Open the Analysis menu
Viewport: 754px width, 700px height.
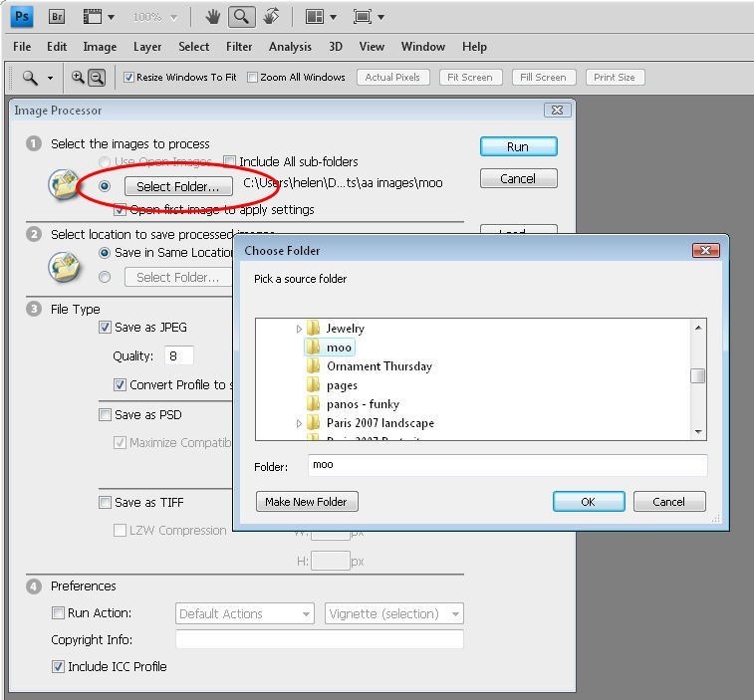[x=290, y=47]
